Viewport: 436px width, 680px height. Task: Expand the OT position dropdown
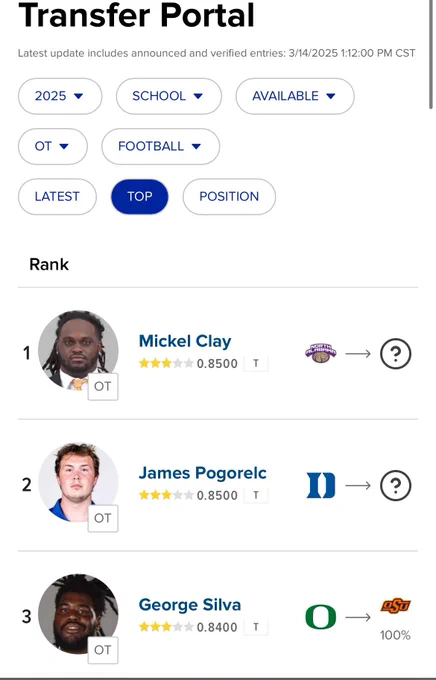click(52, 146)
